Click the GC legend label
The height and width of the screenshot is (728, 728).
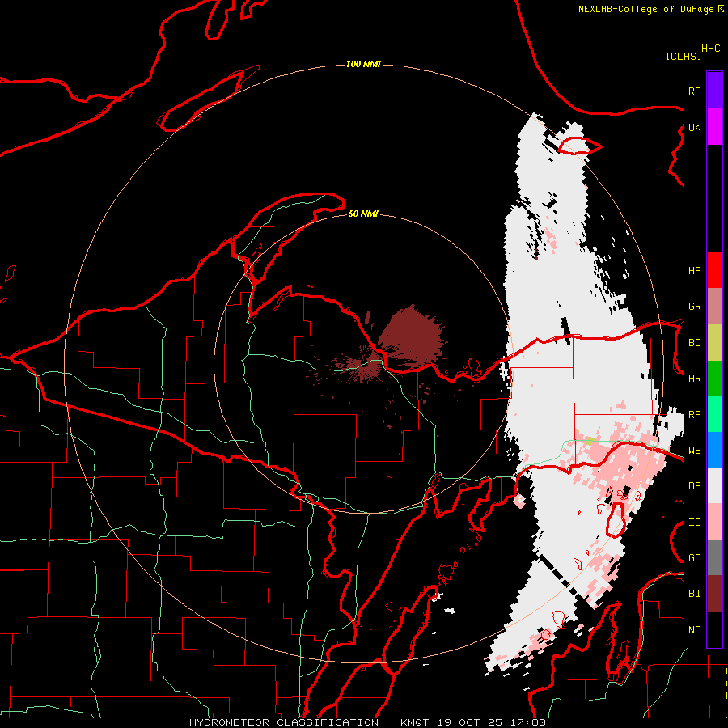click(x=694, y=558)
